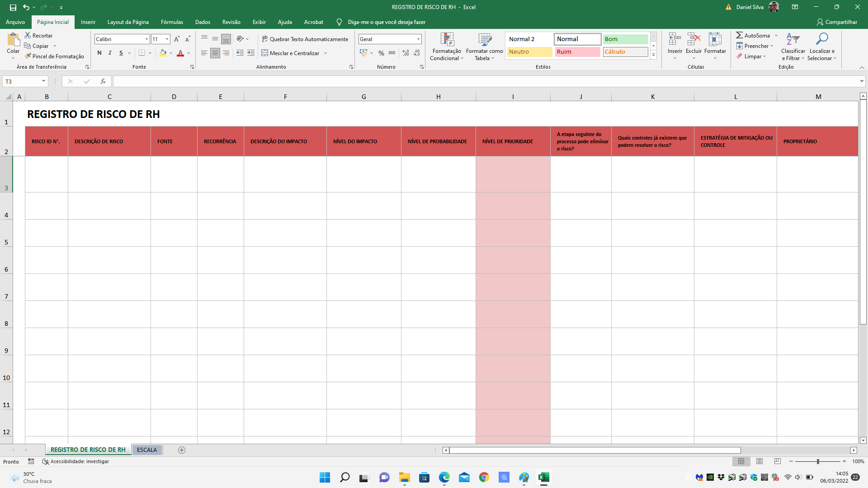Image resolution: width=868 pixels, height=488 pixels.
Task: Click the formula bar input field
Action: tap(484, 81)
